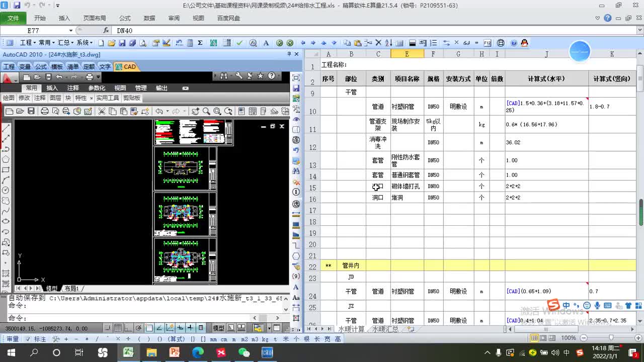This screenshot has width=644, height=362.
Task: Open WeChat from the Windows taskbar
Action: click(244, 352)
